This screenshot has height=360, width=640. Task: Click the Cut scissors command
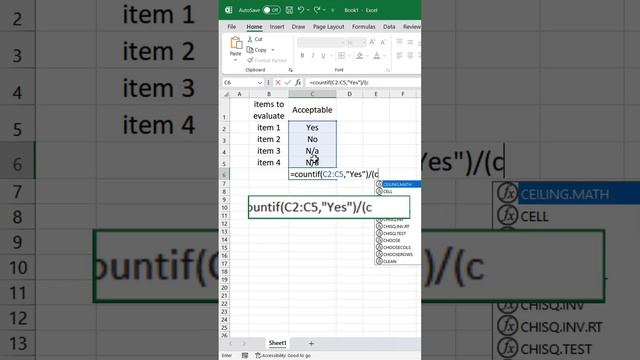pyautogui.click(x=255, y=39)
